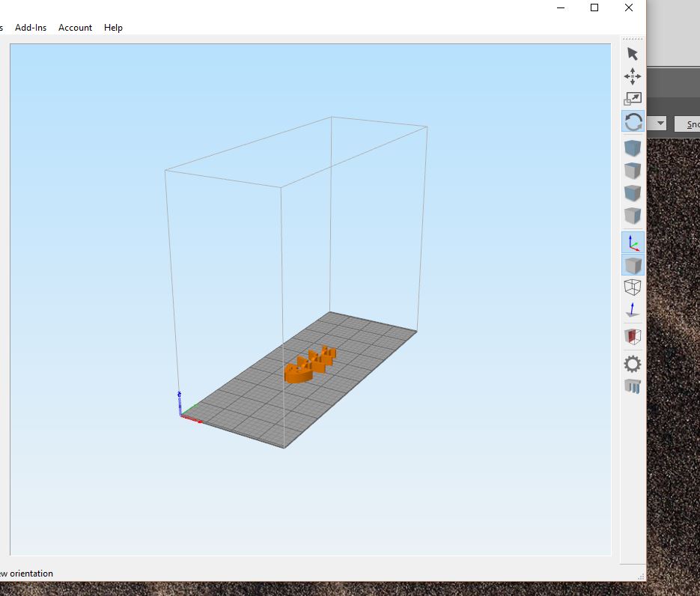Toggle the surface normals display

633,310
